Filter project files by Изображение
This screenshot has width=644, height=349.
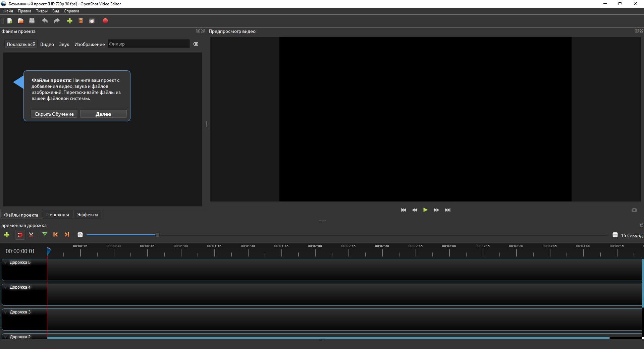[x=90, y=44]
